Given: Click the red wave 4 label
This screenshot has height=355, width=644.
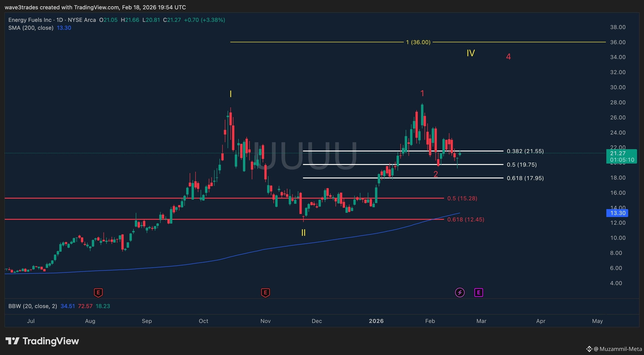Looking at the screenshot, I should point(508,57).
